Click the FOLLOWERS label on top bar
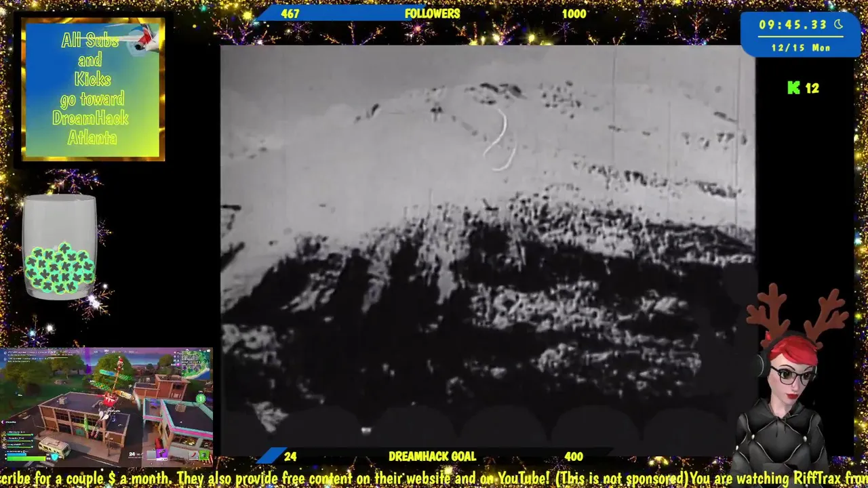The image size is (868, 488). [432, 14]
